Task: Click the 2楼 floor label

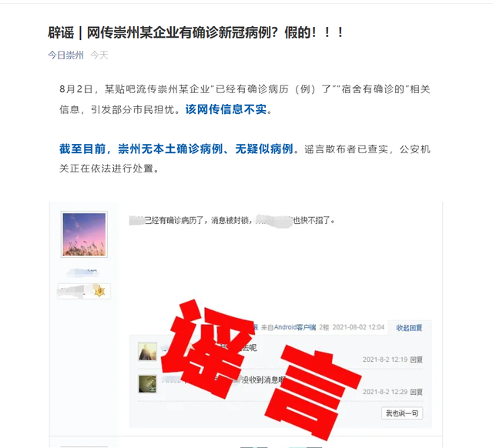Action: pos(324,327)
